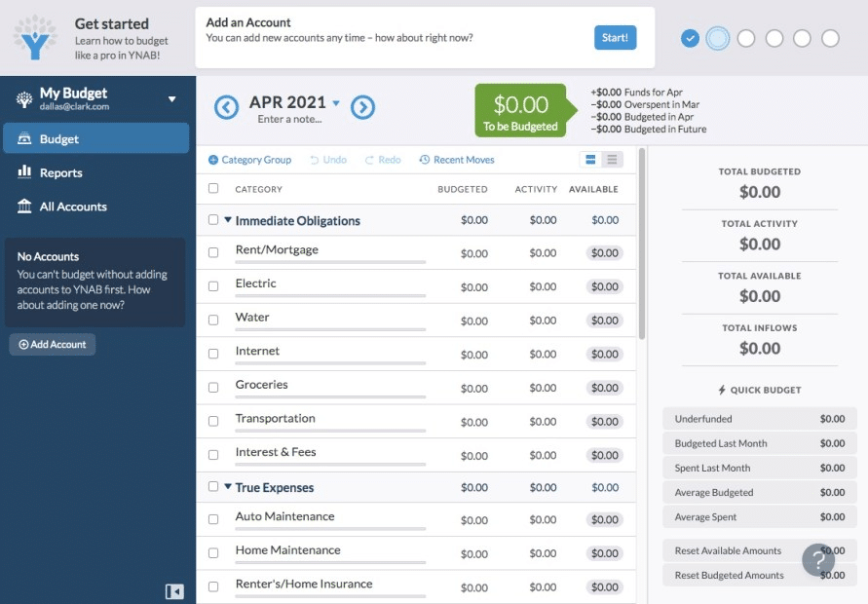Click the Recent Moves clock icon
The width and height of the screenshot is (868, 604).
(425, 160)
